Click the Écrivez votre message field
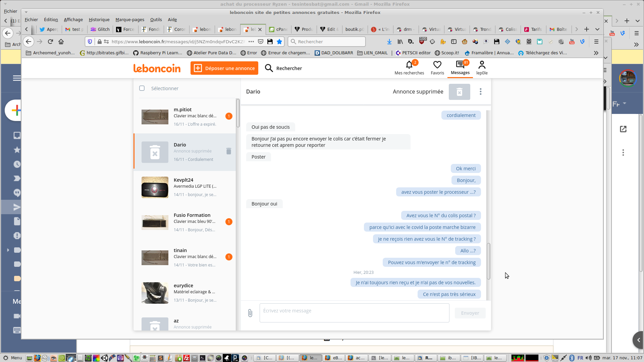Screen dimensions: 644x362 pyautogui.click(x=354, y=313)
